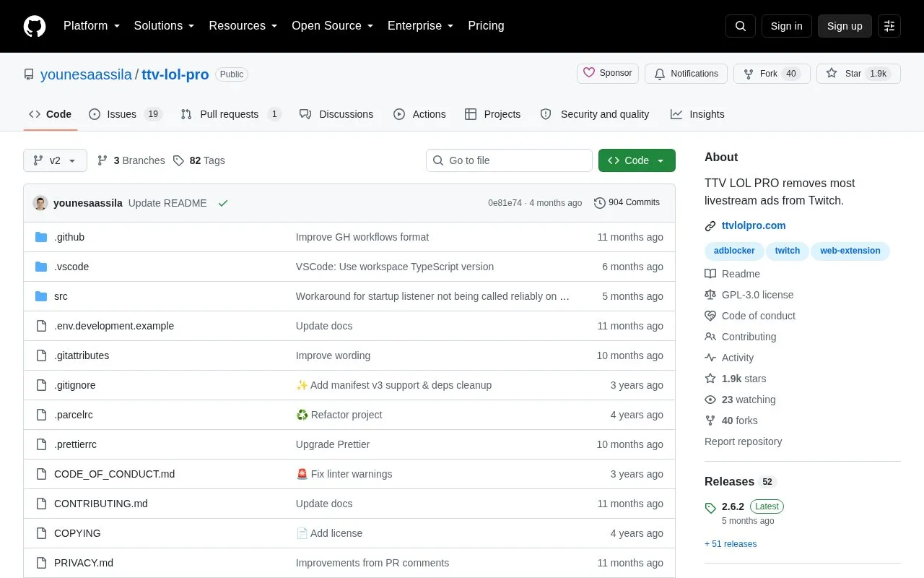This screenshot has width=924, height=578.
Task: Fork the repository
Action: click(772, 74)
